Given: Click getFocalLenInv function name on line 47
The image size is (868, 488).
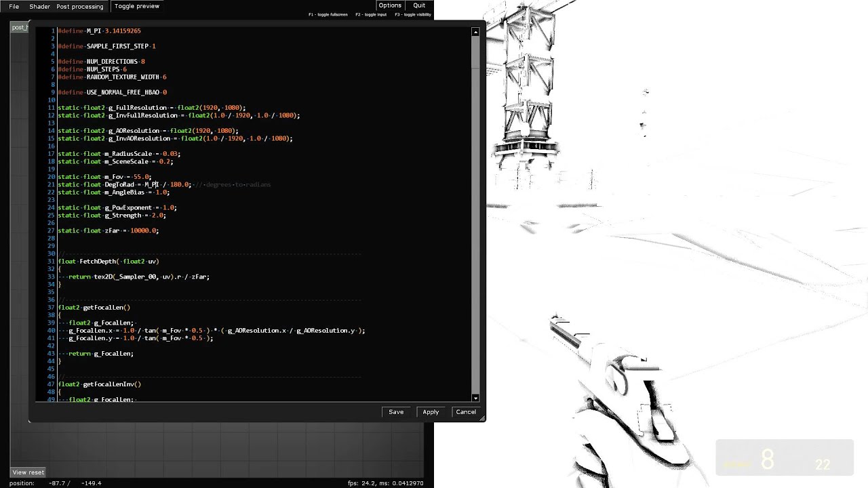Looking at the screenshot, I should point(108,384).
